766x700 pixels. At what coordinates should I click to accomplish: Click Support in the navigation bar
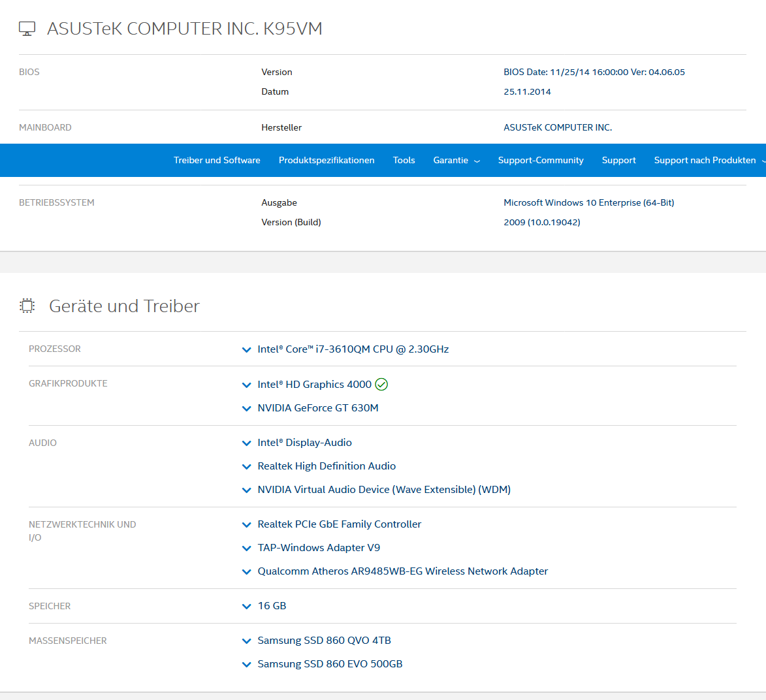click(618, 160)
